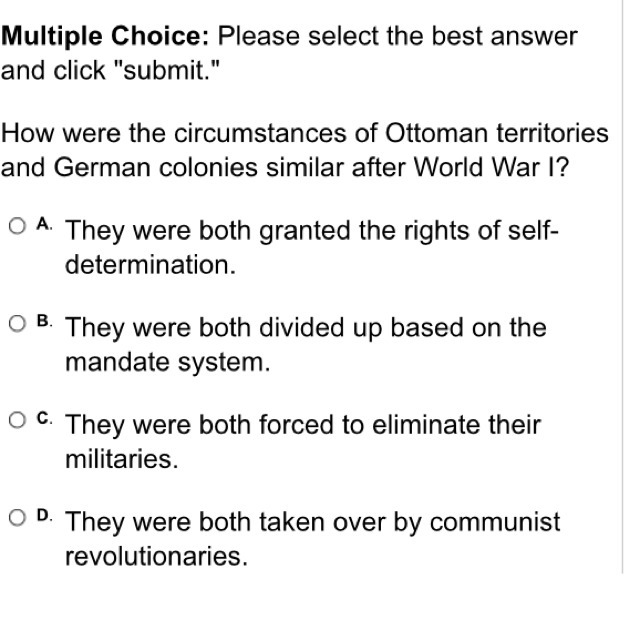Viewport: 640px width, 640px height.
Task: Select answer "divided up based on the"
Action: (403, 328)
